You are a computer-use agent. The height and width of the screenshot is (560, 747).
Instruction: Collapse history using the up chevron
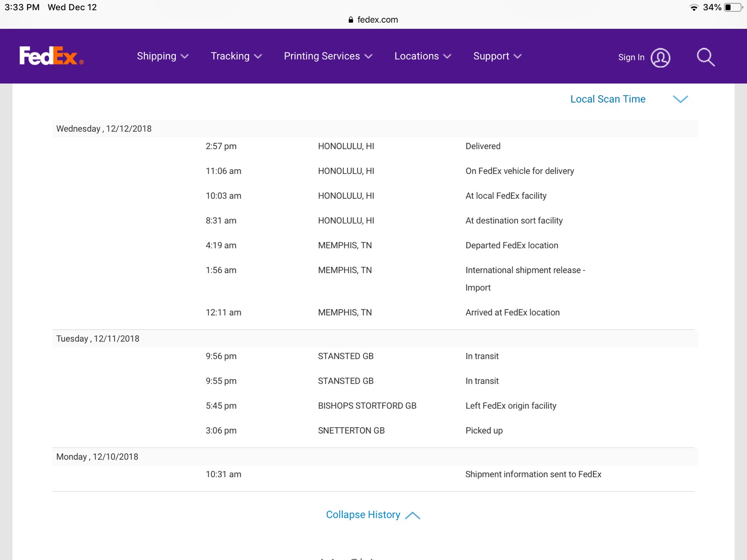(x=413, y=515)
